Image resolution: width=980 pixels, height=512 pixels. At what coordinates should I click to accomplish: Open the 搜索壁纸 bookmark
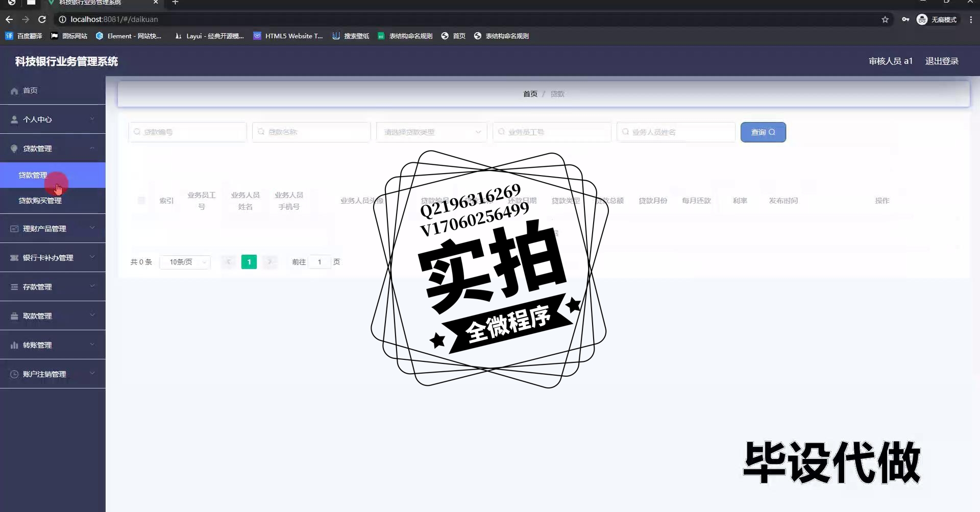tap(351, 36)
